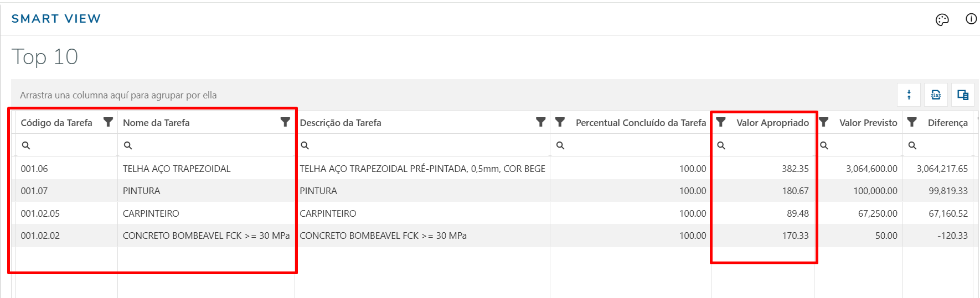The width and height of the screenshot is (980, 298).
Task: Open filter for Código da Tarefa column
Action: (109, 122)
